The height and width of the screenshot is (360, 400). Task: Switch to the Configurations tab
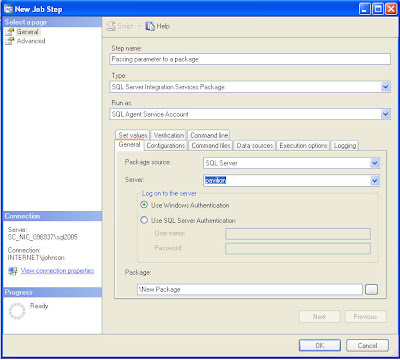pyautogui.click(x=166, y=145)
